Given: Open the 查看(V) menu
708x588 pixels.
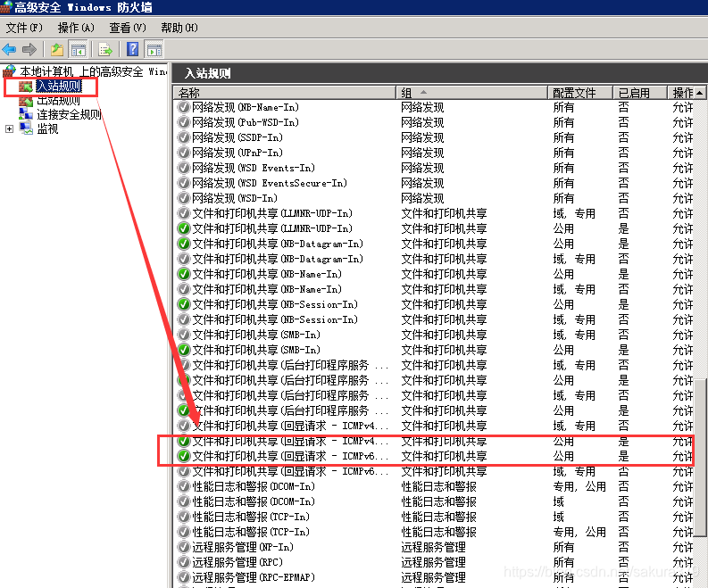Looking at the screenshot, I should pos(128,28).
